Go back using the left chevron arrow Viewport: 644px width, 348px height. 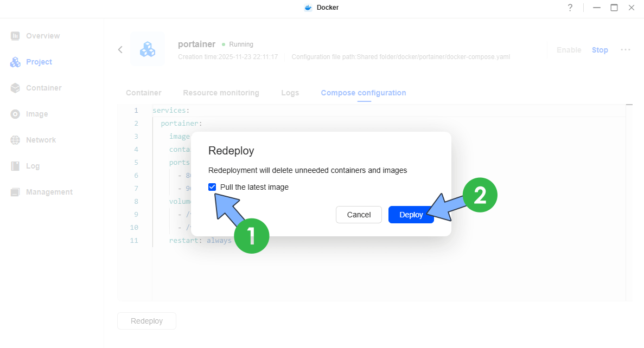[x=120, y=50]
